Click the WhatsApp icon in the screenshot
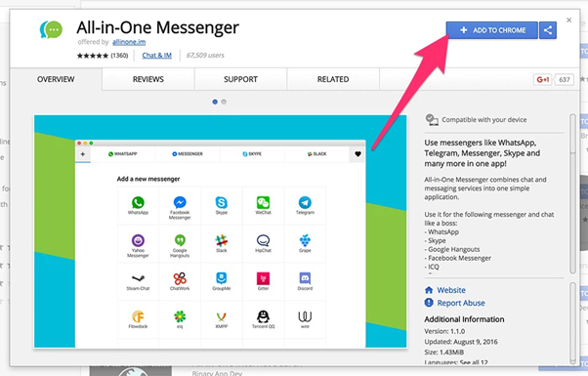The width and height of the screenshot is (588, 376). pos(138,202)
